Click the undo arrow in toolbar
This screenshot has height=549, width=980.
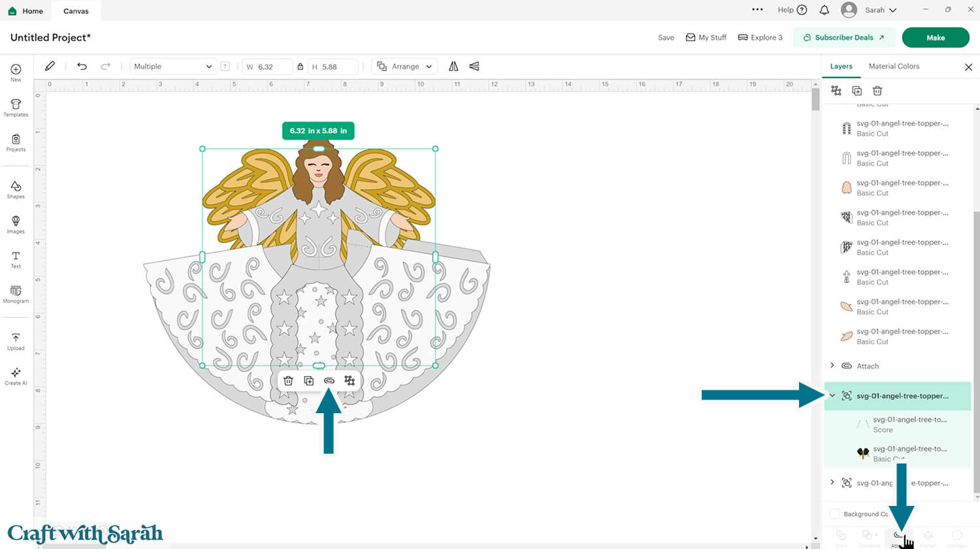[x=82, y=67]
